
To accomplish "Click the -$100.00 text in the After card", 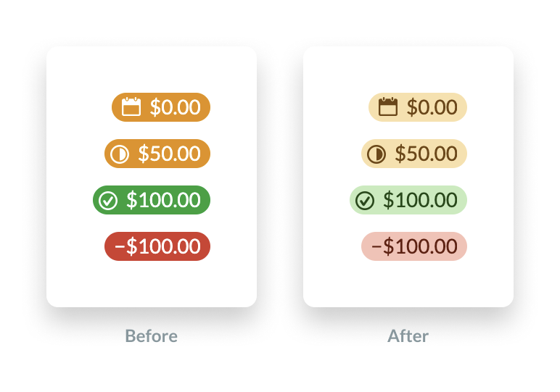I will [x=414, y=246].
